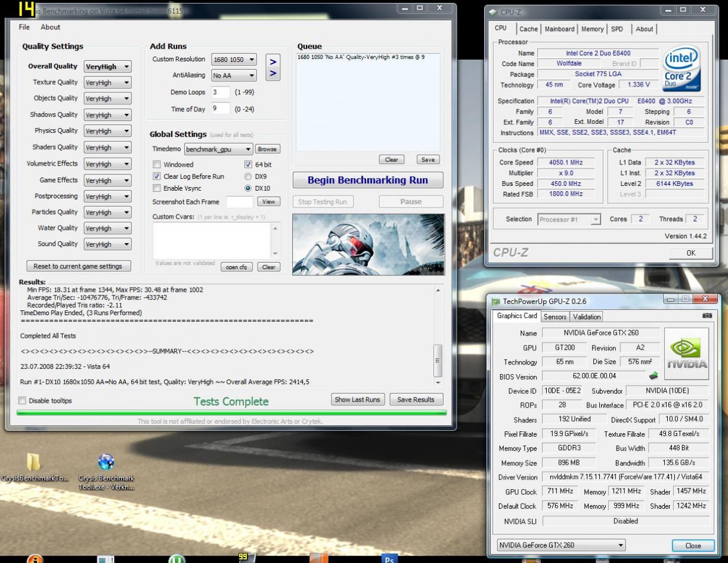728x563 pixels.
Task: Open the Custom Resolution dropdown
Action: (234, 60)
